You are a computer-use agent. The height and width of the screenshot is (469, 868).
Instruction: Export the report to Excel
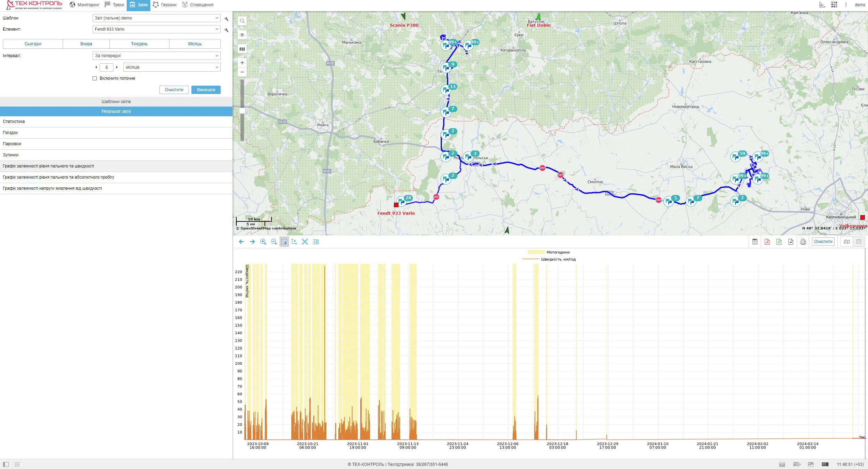[x=779, y=242]
